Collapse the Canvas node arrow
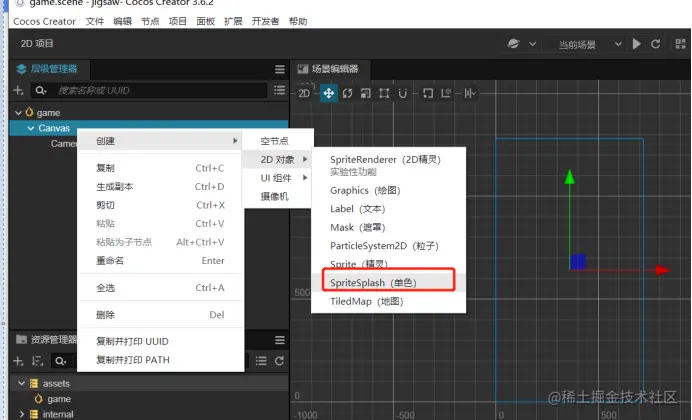Screen dimensions: 692x420 30,128
